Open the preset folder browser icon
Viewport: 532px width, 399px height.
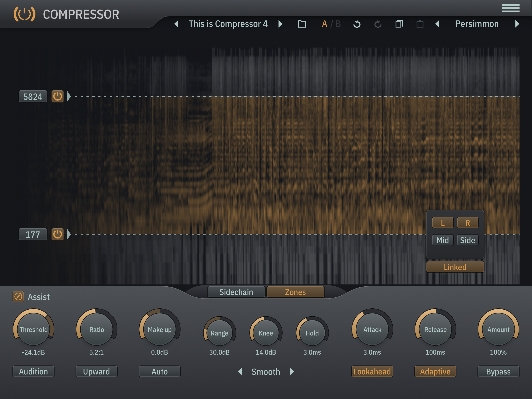(x=302, y=24)
